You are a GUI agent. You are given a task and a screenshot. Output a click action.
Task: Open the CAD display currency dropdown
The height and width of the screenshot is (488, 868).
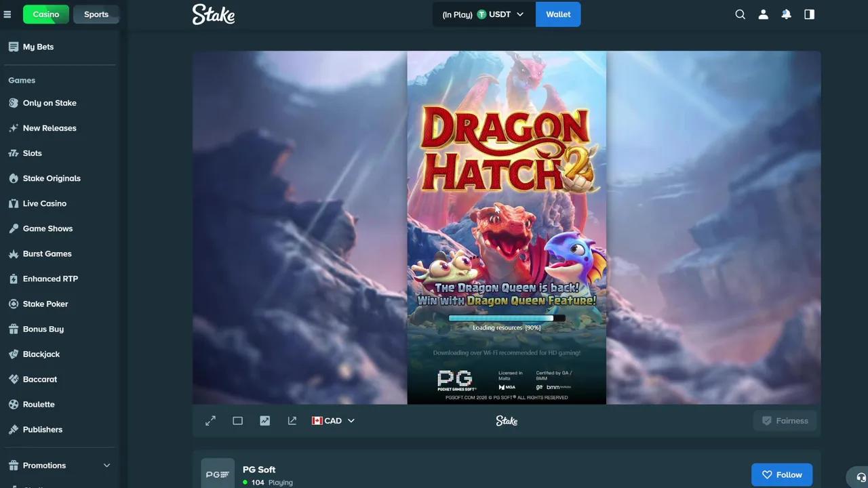(333, 421)
